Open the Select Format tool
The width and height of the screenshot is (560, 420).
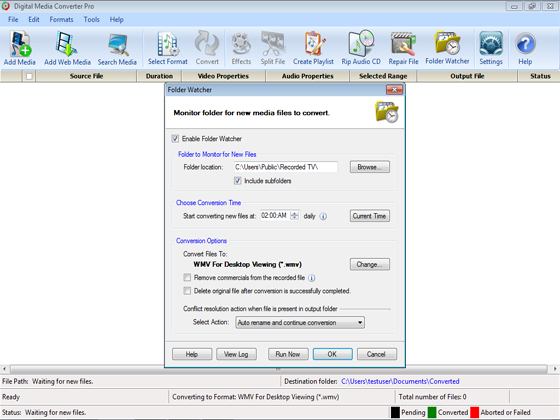[168, 49]
